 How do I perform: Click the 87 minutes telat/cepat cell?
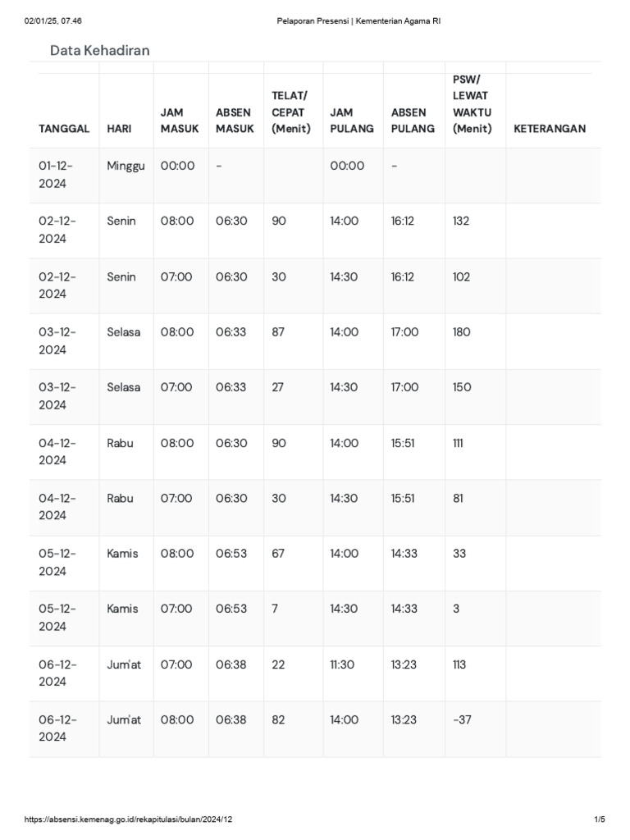coord(279,332)
